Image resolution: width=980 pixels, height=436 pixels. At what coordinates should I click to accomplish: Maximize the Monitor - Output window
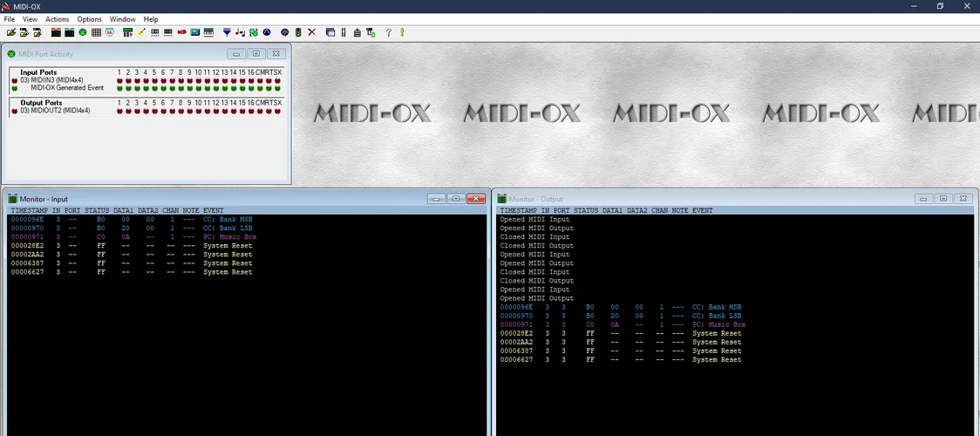(943, 199)
